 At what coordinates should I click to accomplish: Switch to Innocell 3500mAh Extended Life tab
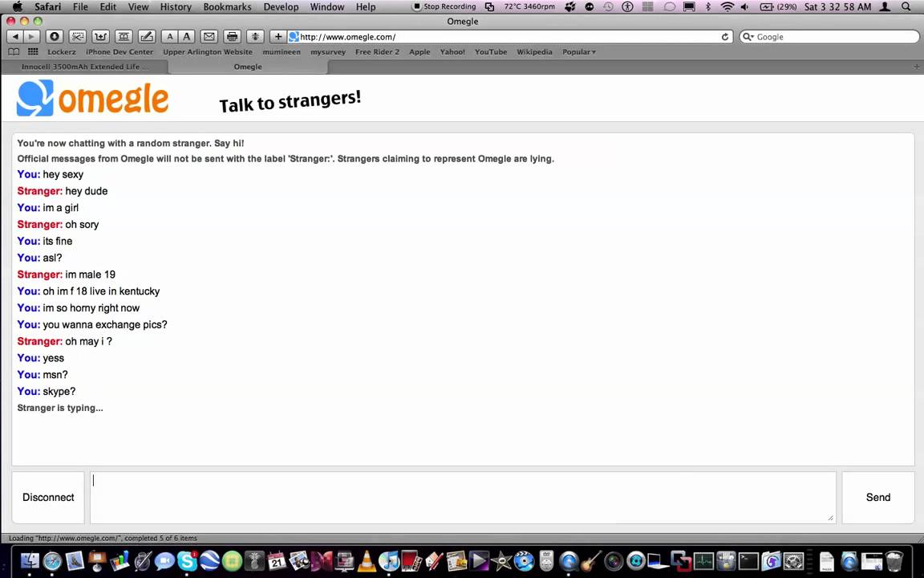[85, 67]
